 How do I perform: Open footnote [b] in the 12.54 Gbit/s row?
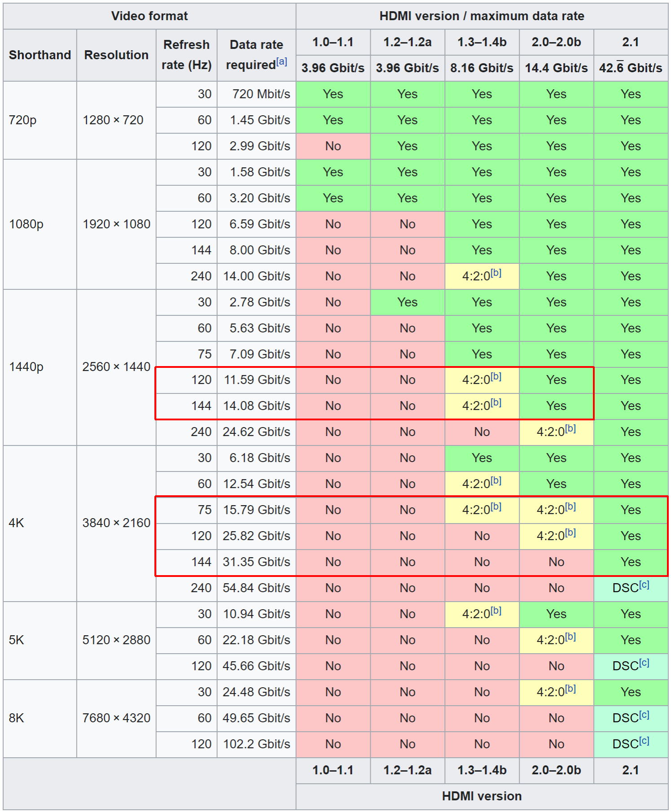(496, 480)
